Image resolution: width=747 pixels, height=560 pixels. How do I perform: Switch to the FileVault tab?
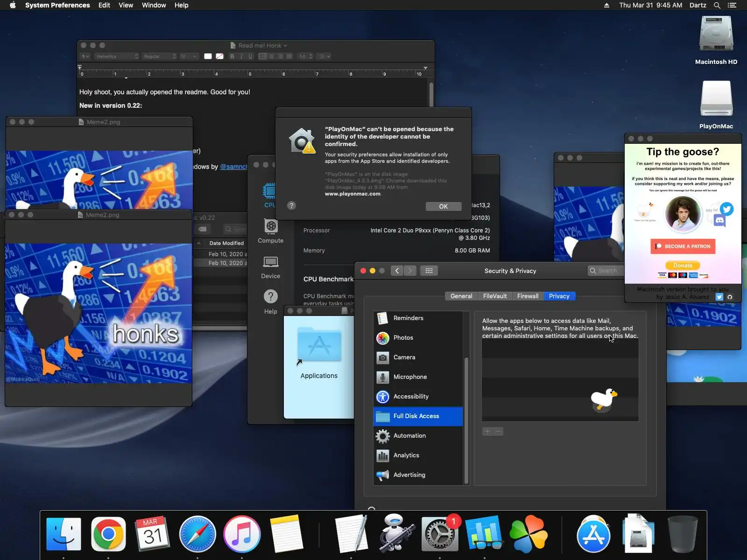coord(495,296)
